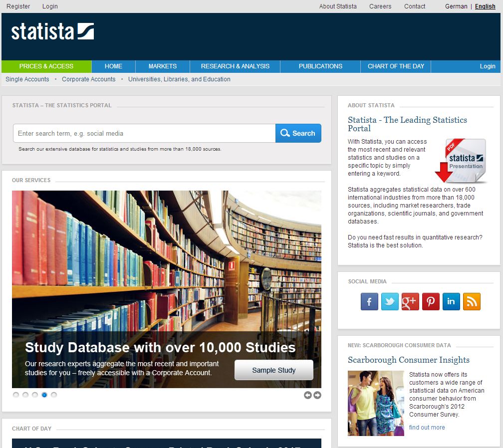Open Corporate Accounts submenu link
The image size is (503, 448).
pyautogui.click(x=88, y=79)
